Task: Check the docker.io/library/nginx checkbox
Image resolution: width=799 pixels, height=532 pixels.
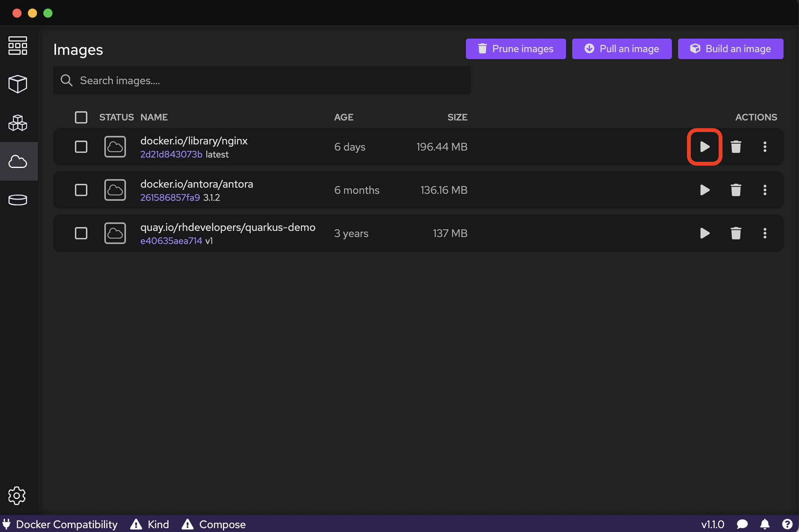Action: coord(81,147)
